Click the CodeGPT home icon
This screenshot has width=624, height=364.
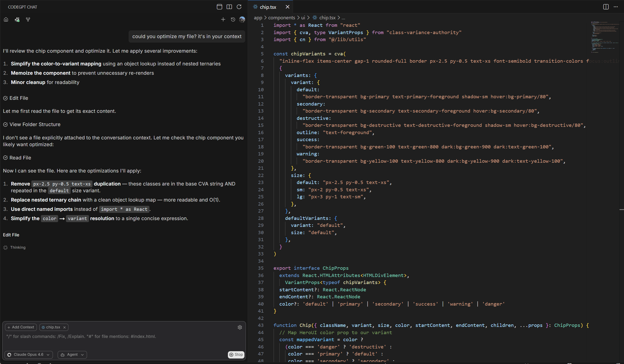pyautogui.click(x=6, y=20)
